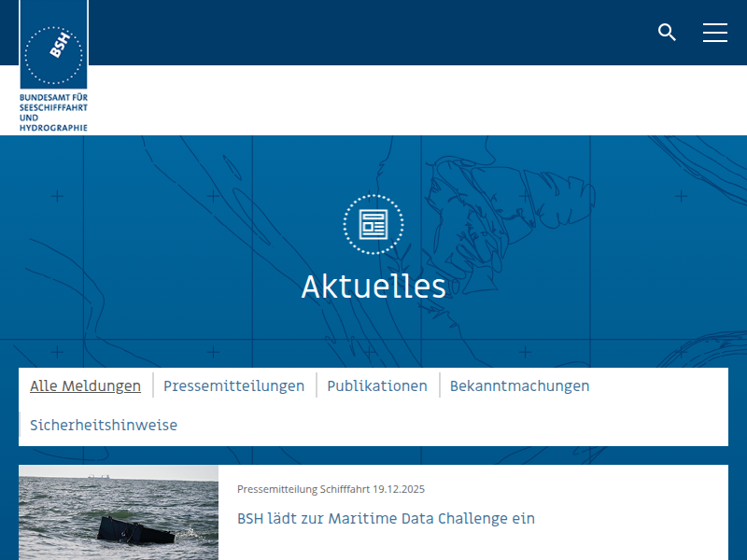Click the Bundesamt für Seeschifffahrt logo text

click(x=53, y=112)
